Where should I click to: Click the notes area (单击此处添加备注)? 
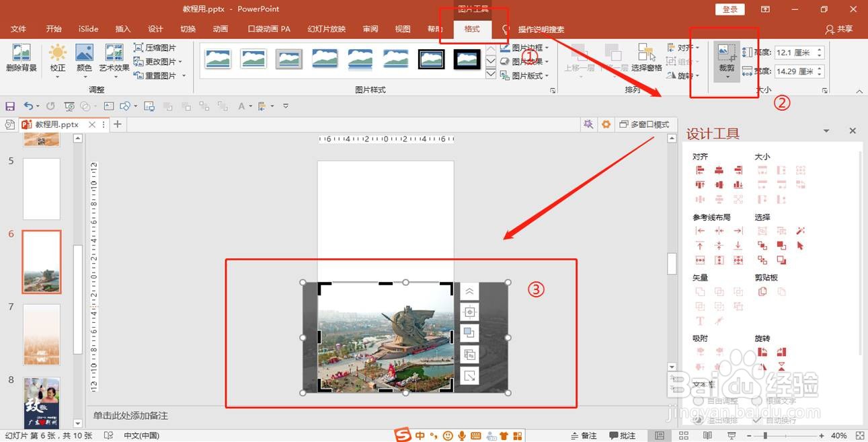130,416
